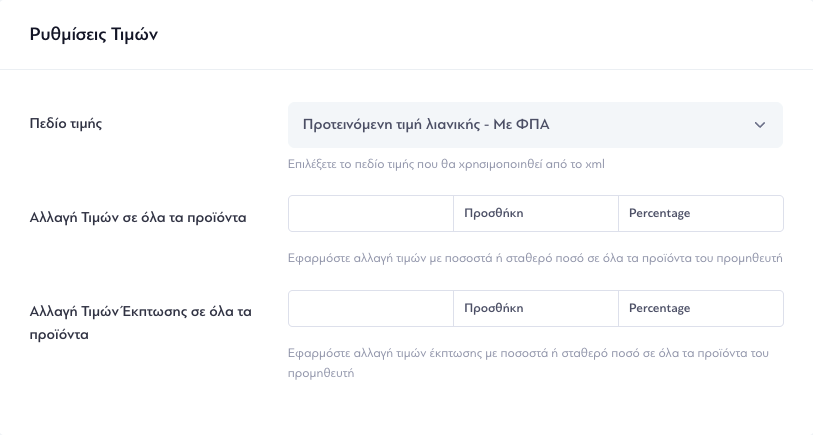813x435 pixels.
Task: Focus the Αλλαγή Τιμών Έκπτωσης amount input
Action: point(371,308)
